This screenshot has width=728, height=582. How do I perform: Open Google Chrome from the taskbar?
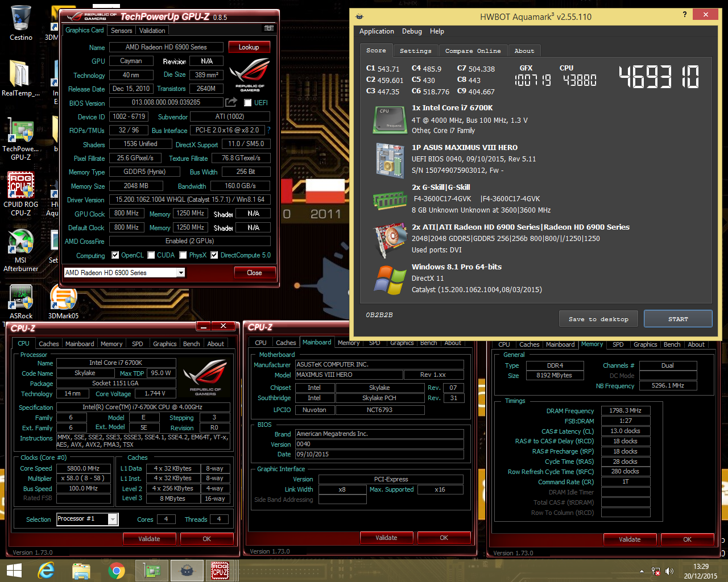tap(117, 571)
